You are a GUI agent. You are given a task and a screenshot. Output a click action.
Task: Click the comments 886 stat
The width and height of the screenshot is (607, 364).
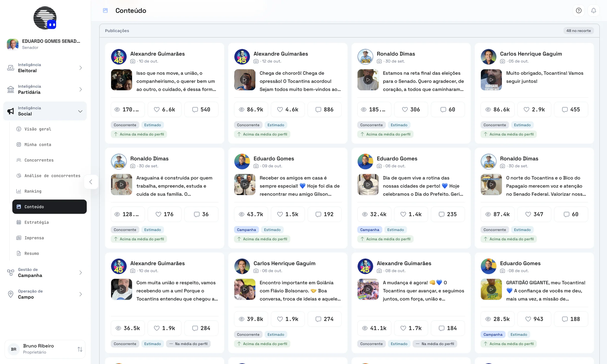[324, 109]
